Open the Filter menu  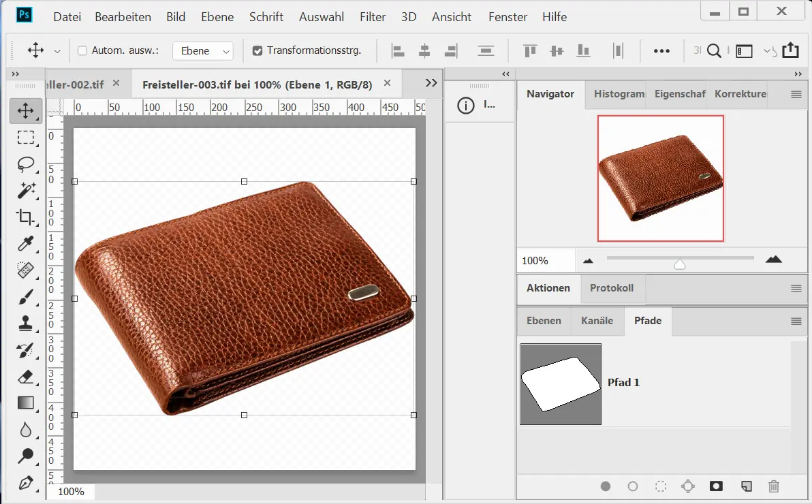coord(373,17)
